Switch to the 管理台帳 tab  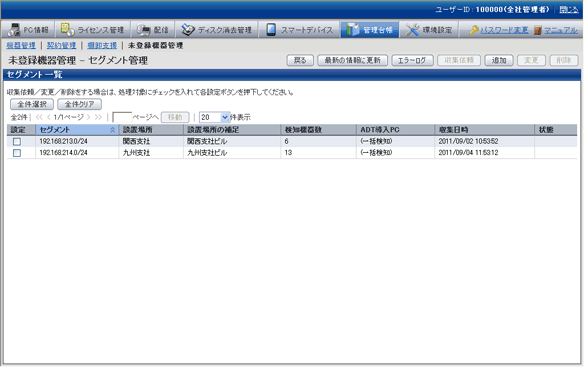369,29
